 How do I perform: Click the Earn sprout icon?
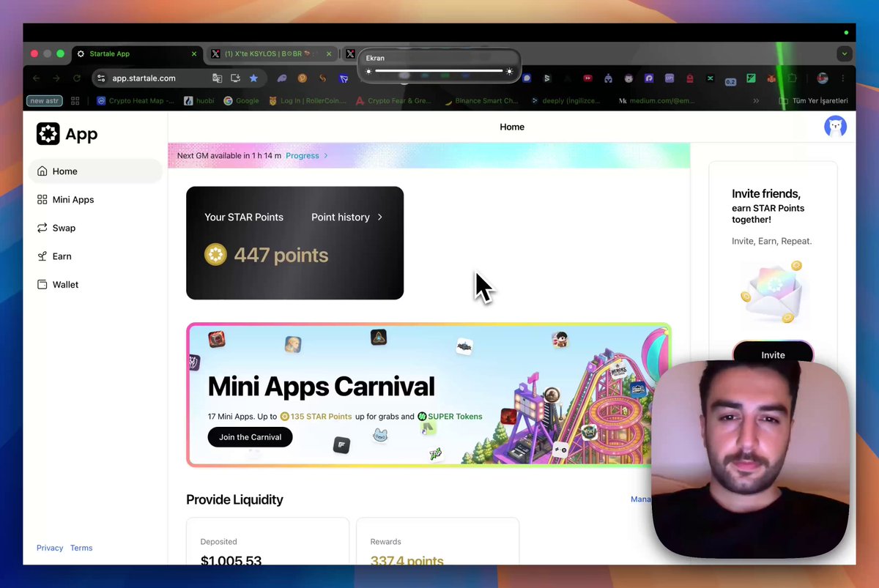tap(42, 256)
